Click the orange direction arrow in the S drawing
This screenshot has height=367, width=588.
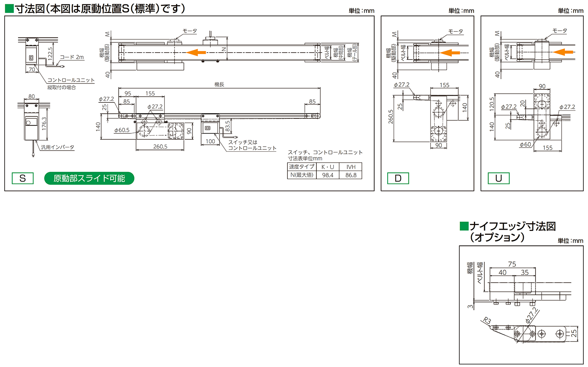196,52
